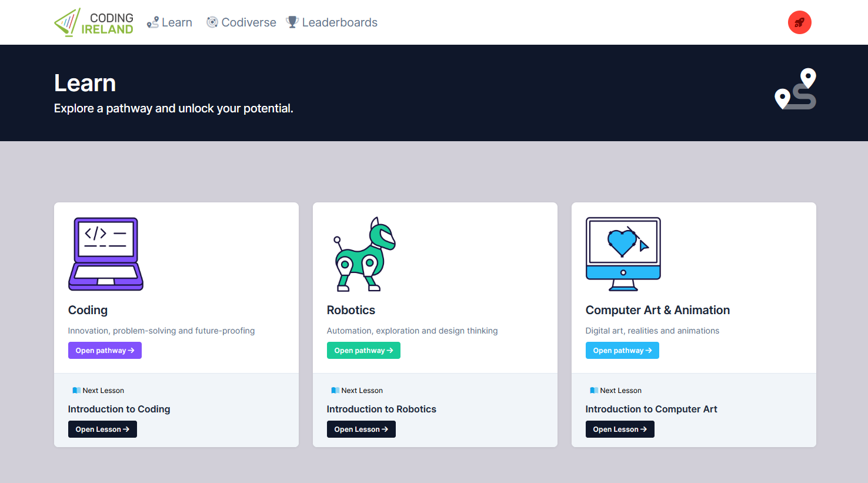868x483 pixels.
Task: Click the blue monitor heart icon
Action: [x=623, y=254]
